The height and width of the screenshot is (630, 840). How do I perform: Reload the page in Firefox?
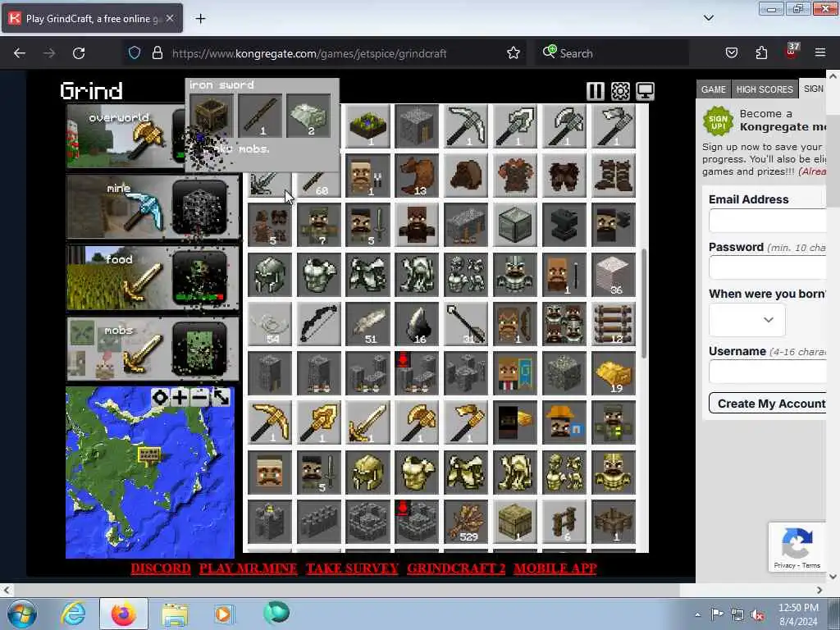tap(79, 53)
